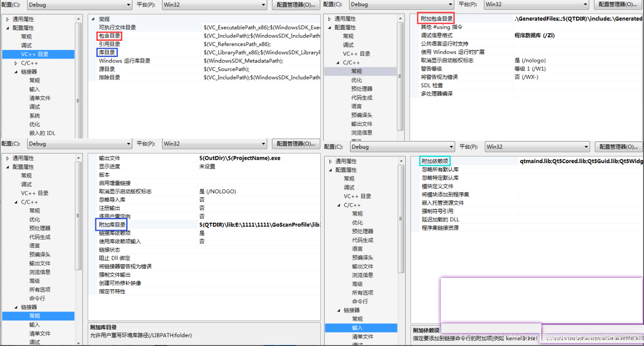Select the 多处理器编译 property
This screenshot has height=346, width=644.
click(x=436, y=94)
